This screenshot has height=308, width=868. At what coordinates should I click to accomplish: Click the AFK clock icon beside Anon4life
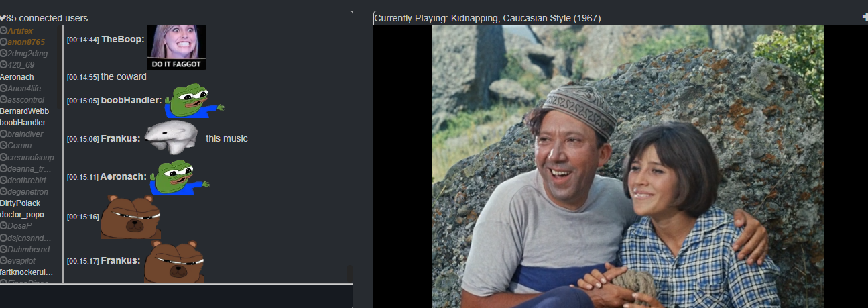tap(3, 88)
